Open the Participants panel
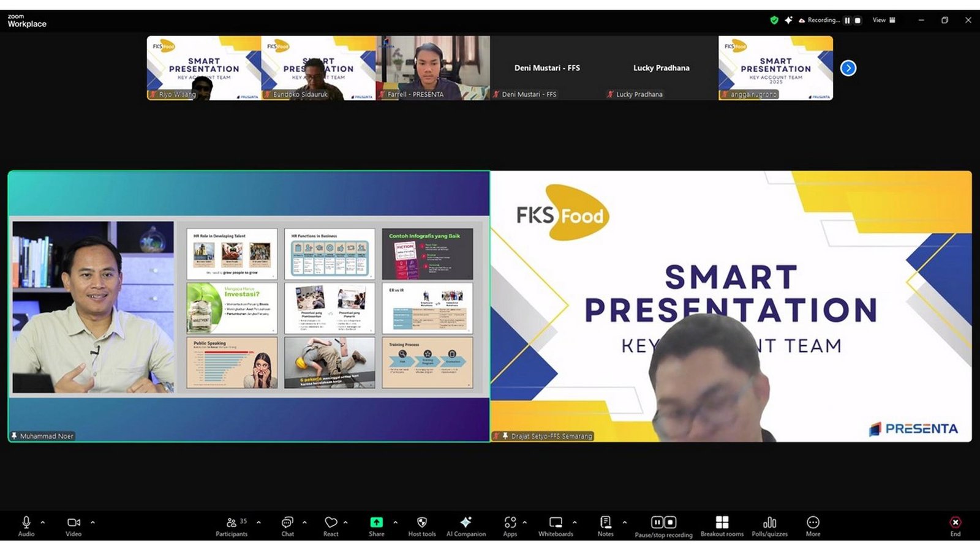Screen dimensions: 980x551 point(232,525)
